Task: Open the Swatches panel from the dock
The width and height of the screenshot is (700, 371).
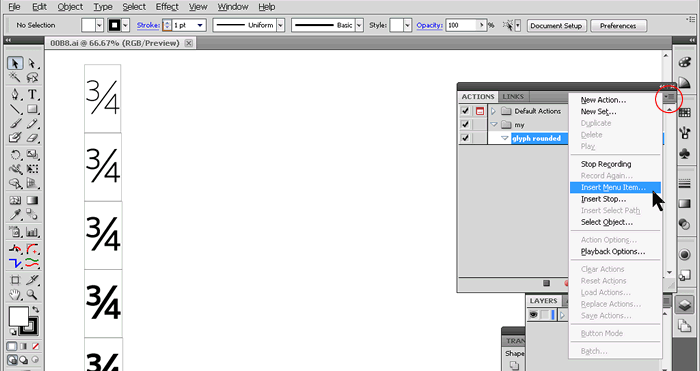Action: pyautogui.click(x=684, y=113)
